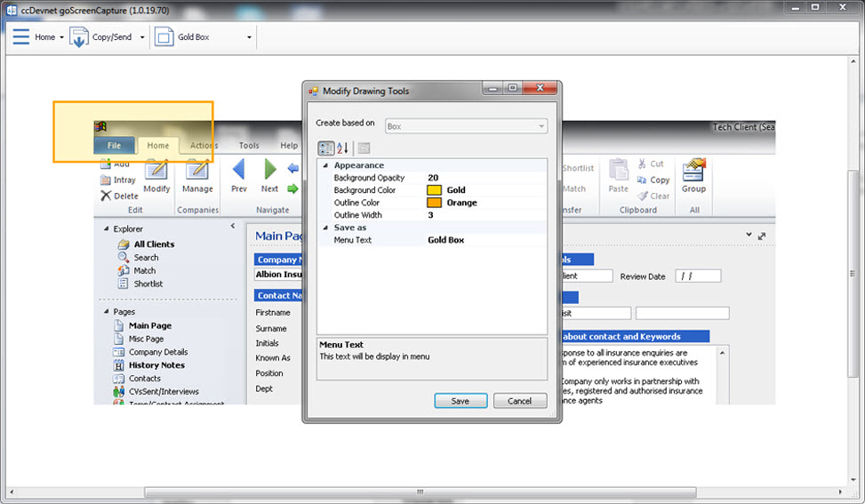Expand the Gold Box tool dropdown

pyautogui.click(x=249, y=38)
